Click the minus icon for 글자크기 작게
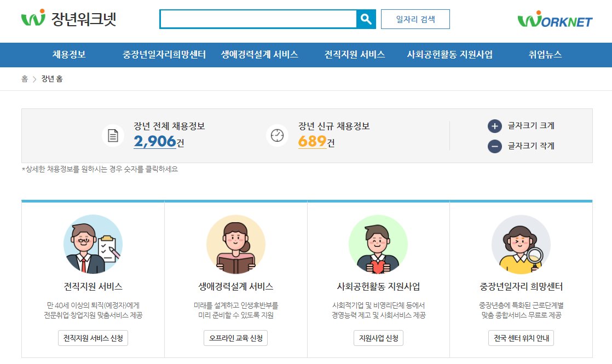This screenshot has height=364, width=612. point(494,146)
